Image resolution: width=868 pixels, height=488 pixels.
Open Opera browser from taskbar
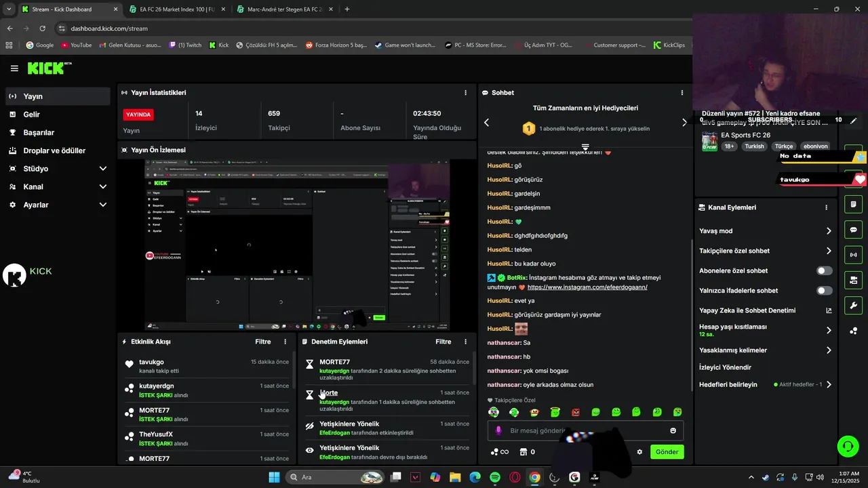(515, 477)
